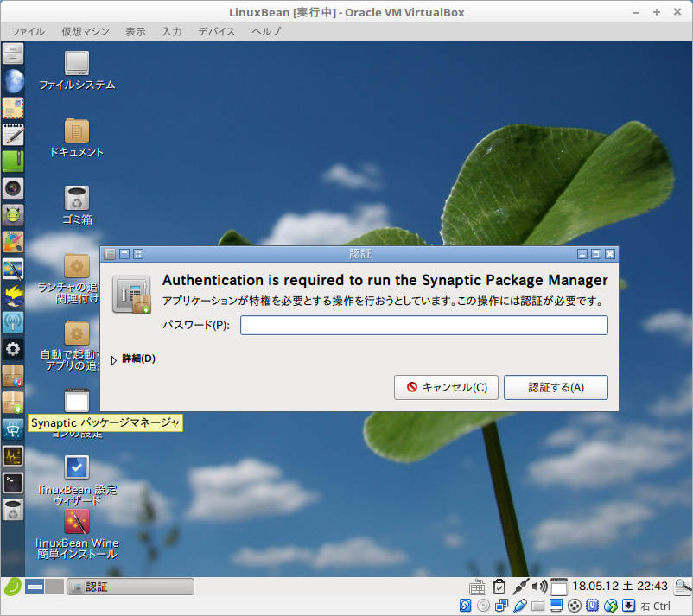
Task: Launch Synaptic package manager dock icon
Action: (13, 403)
